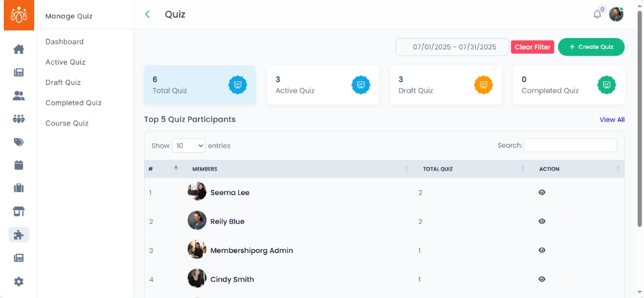Click the Create Quiz button
This screenshot has height=298, width=644.
point(591,47)
